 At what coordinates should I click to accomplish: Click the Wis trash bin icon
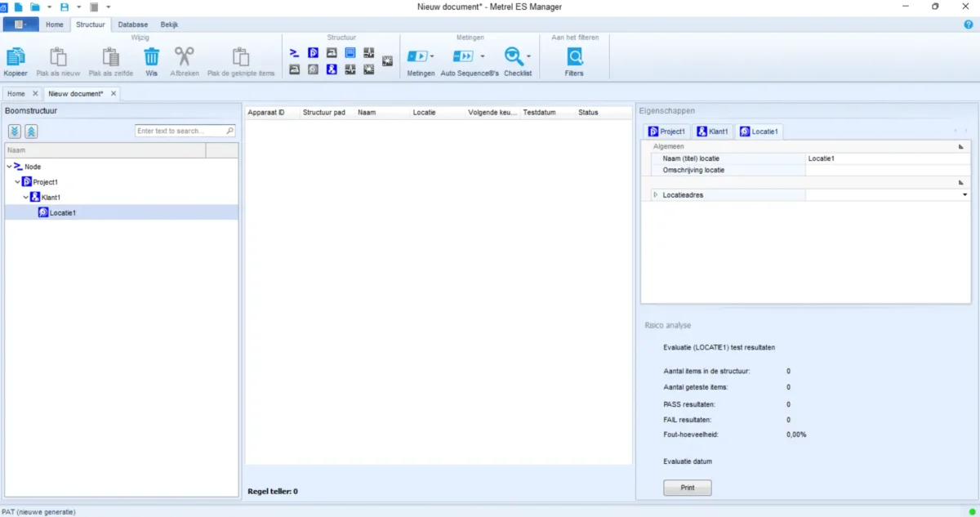pos(151,56)
